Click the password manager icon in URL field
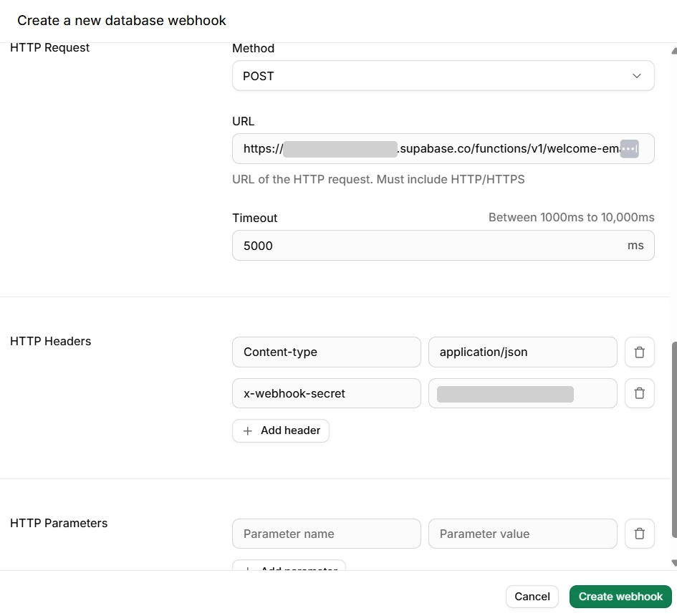Viewport: 677px width, 616px height. (x=629, y=149)
